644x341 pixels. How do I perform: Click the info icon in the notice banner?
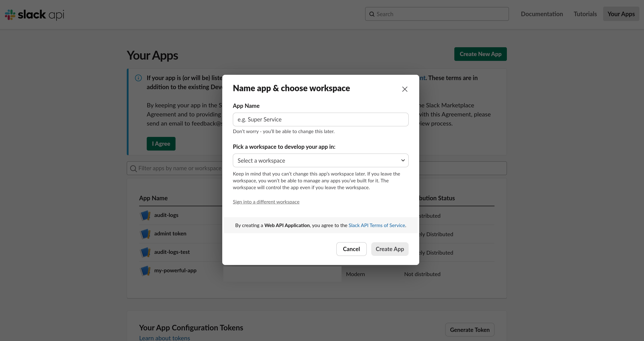click(x=138, y=78)
